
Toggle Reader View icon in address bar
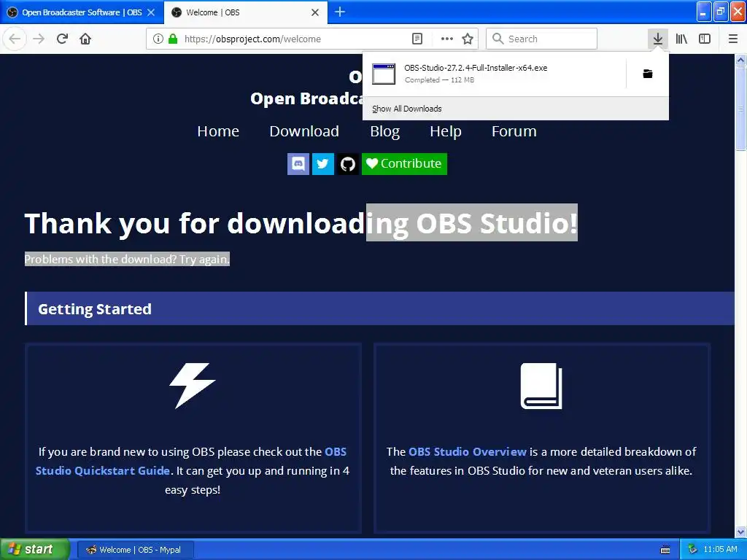(417, 39)
